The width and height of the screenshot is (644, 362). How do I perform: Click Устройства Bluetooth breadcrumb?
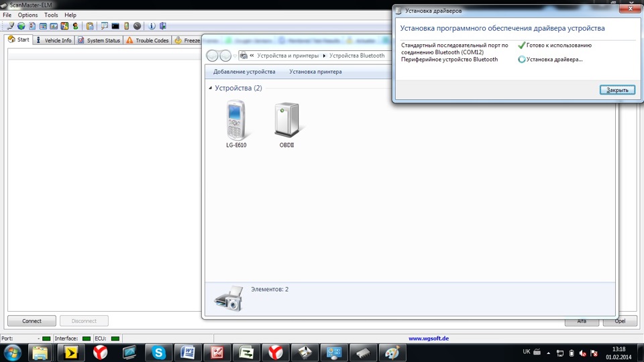coord(357,56)
